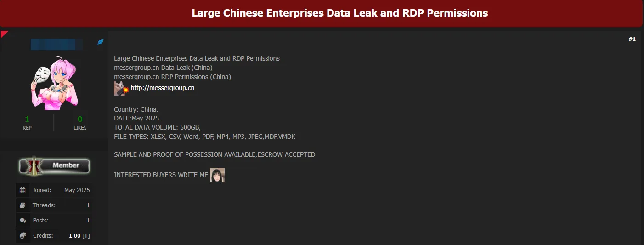Click the blurred username above avatar
The image size is (644, 245).
point(56,44)
